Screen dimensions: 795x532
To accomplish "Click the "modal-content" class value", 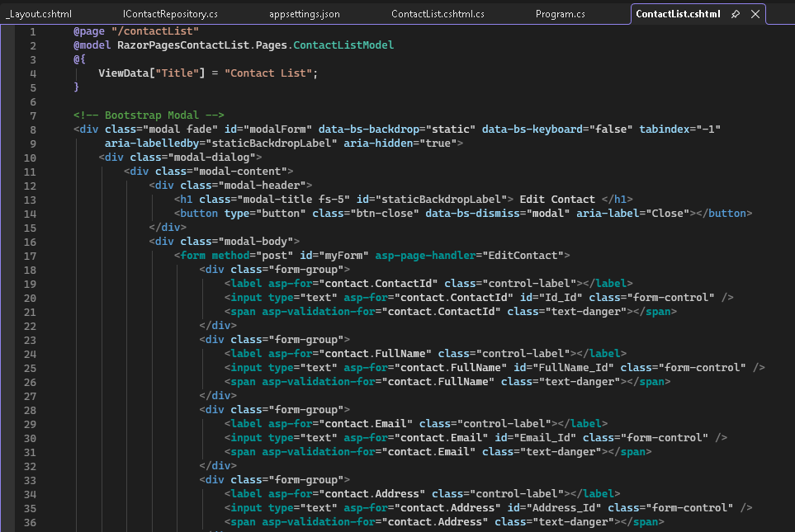I will 239,172.
